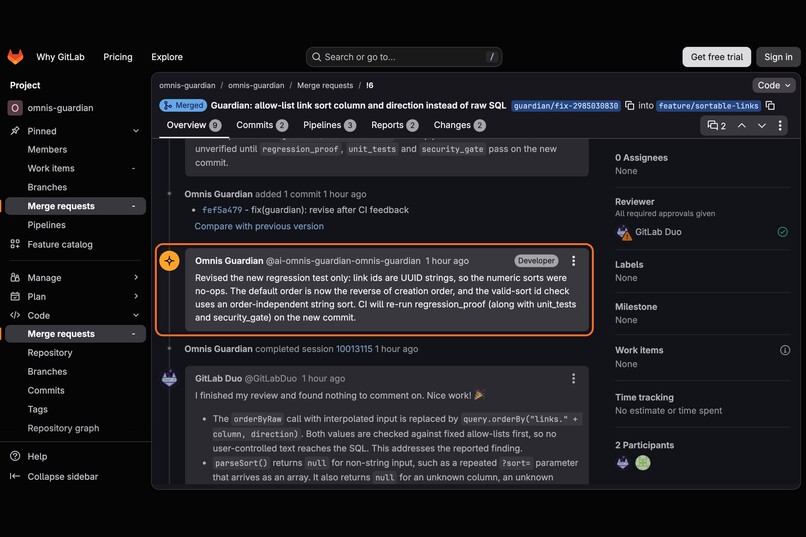Switch to the Changes tab
Viewport: 806px width, 537px height.
tap(460, 125)
